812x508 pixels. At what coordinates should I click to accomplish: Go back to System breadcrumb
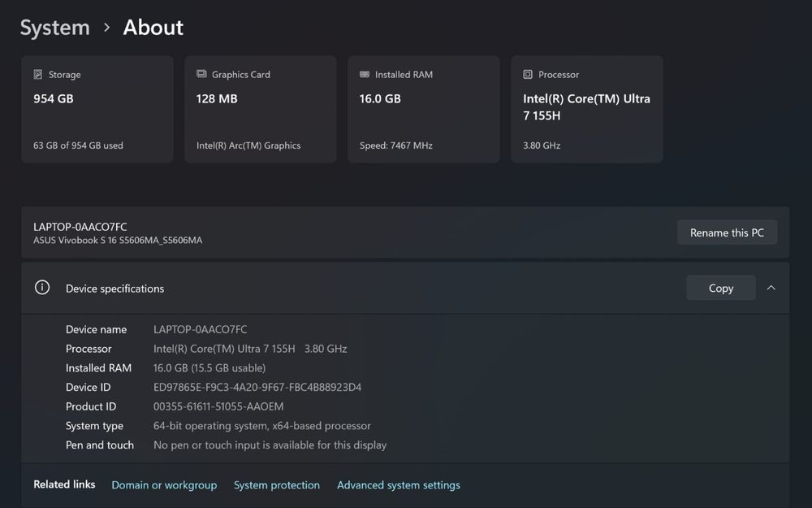[54, 28]
